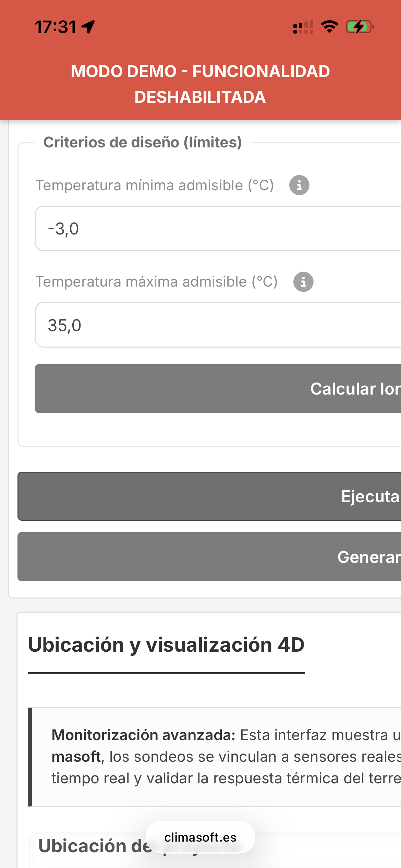Tap the climasoft.es address pill
The image size is (401, 868).
coord(200,837)
